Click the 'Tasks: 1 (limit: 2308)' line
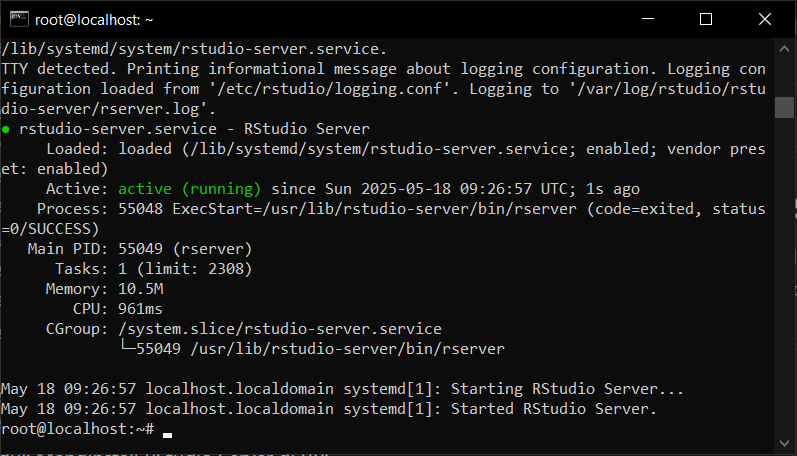This screenshot has height=456, width=797. pos(154,269)
